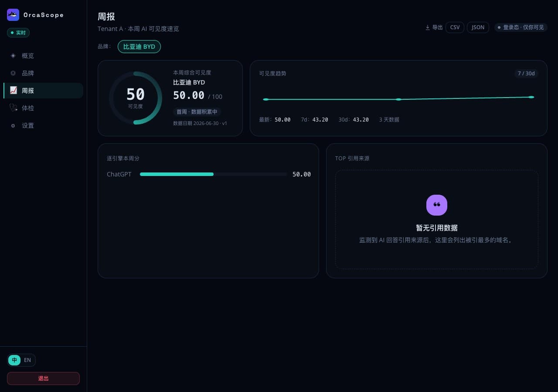Click the 逐引擎本周分 card title
Screen dimensions: 558x392
[x=123, y=159]
